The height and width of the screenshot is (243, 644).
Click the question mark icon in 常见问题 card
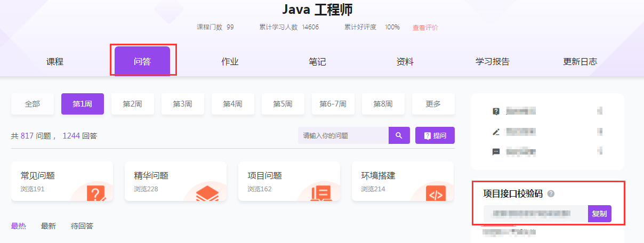coord(95,193)
